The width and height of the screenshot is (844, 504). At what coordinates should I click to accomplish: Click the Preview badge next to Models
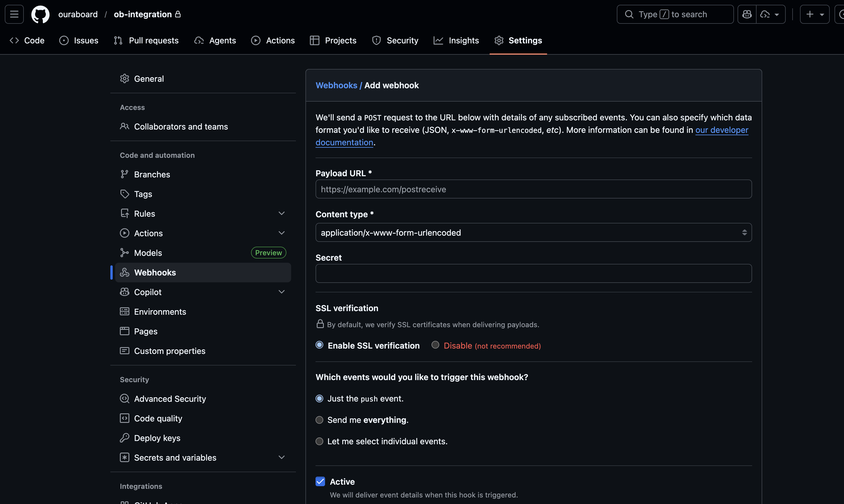[x=269, y=253]
